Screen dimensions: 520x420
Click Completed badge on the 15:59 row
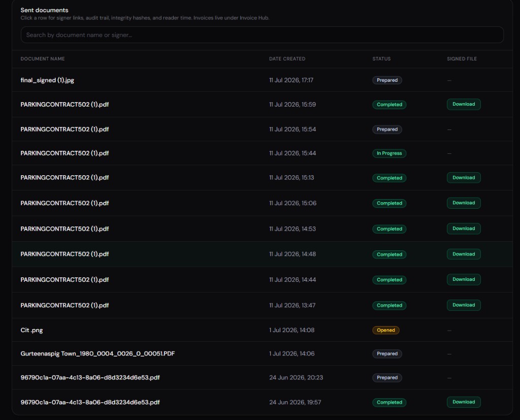(x=389, y=105)
